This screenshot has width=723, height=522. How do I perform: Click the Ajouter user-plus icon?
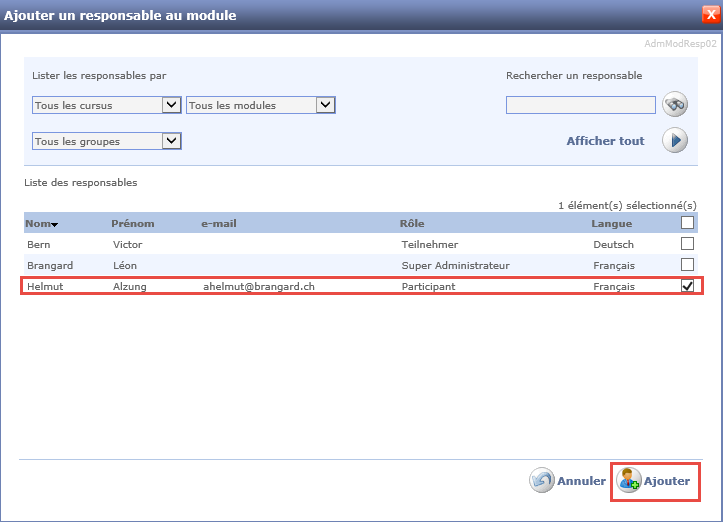point(629,481)
